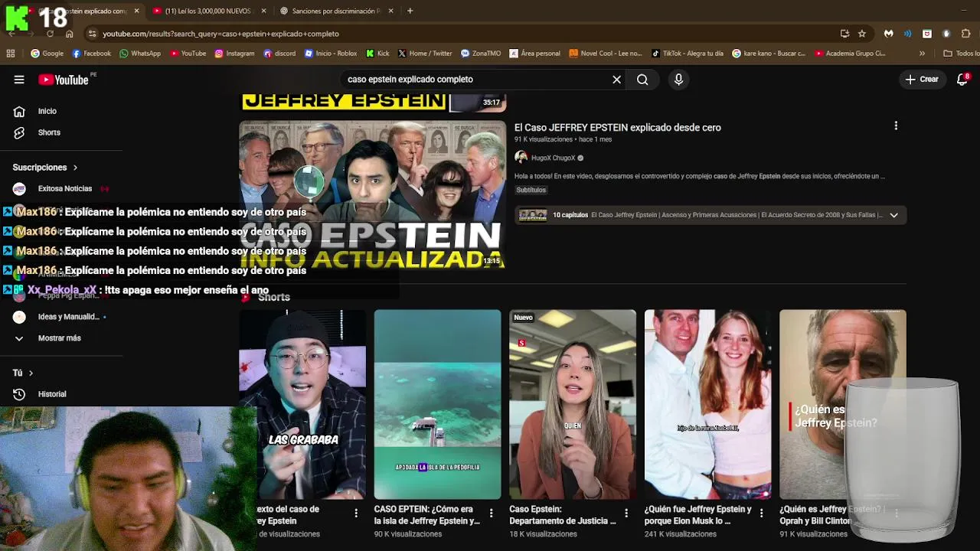Close the Leí los 3,000,000 NUEVOS tab

264,11
